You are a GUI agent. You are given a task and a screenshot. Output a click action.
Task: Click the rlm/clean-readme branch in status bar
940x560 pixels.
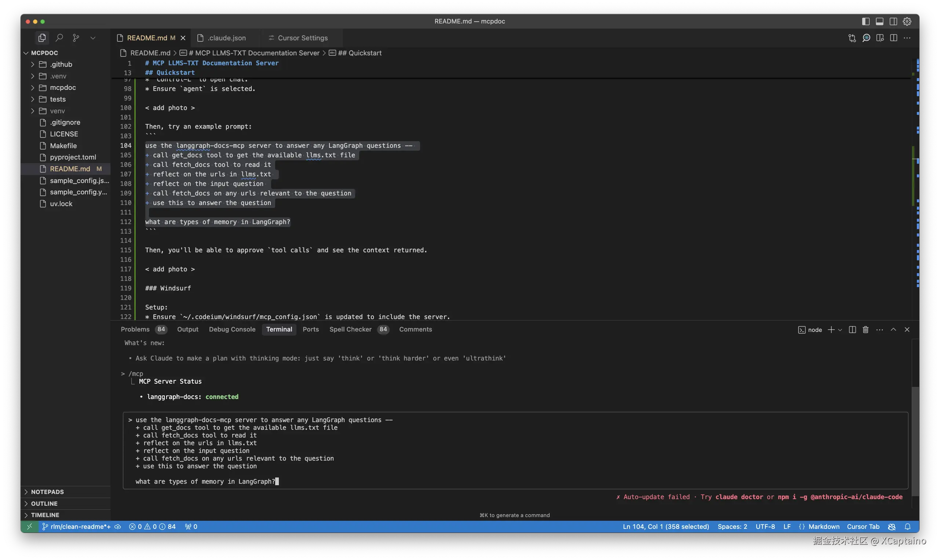[x=76, y=527]
